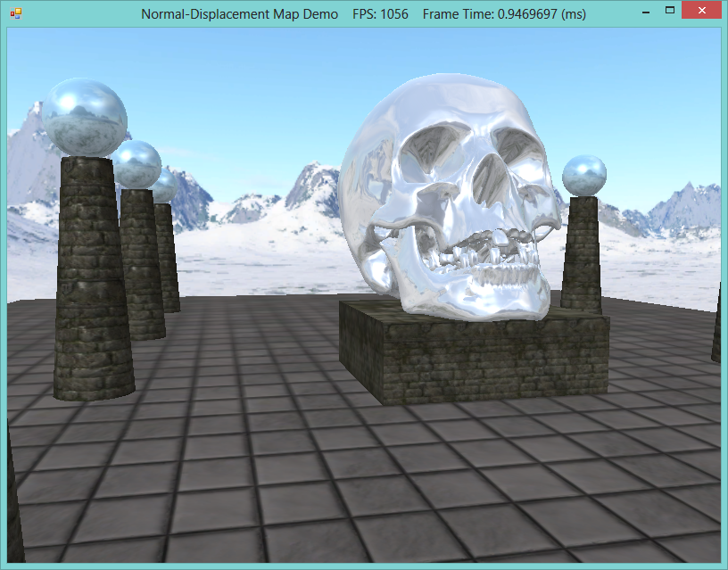Click the application icon in the title bar

[15, 14]
